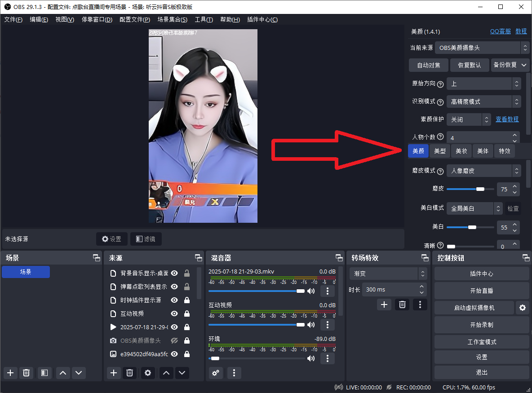Hide the 互动视频 source eye toggle

pos(174,314)
